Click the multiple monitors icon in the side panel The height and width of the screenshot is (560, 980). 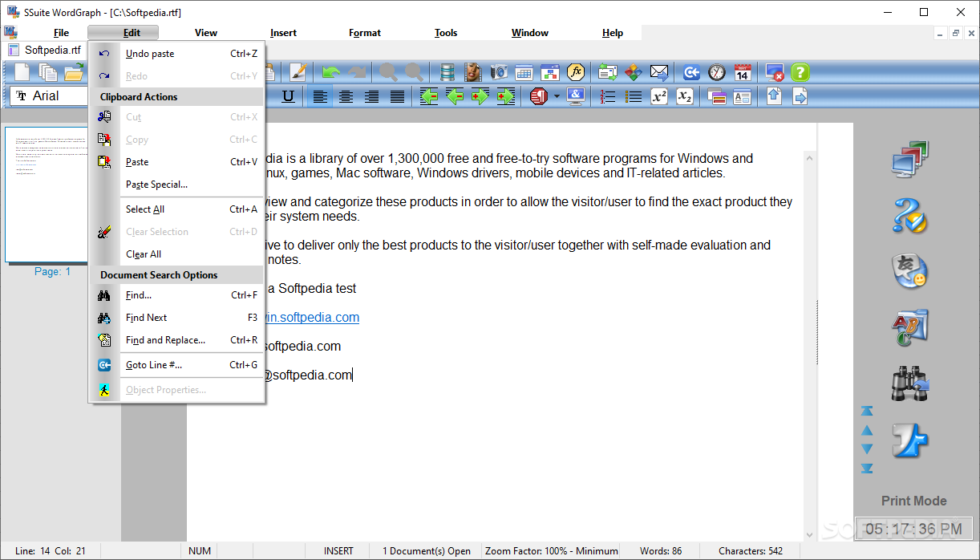click(x=909, y=160)
